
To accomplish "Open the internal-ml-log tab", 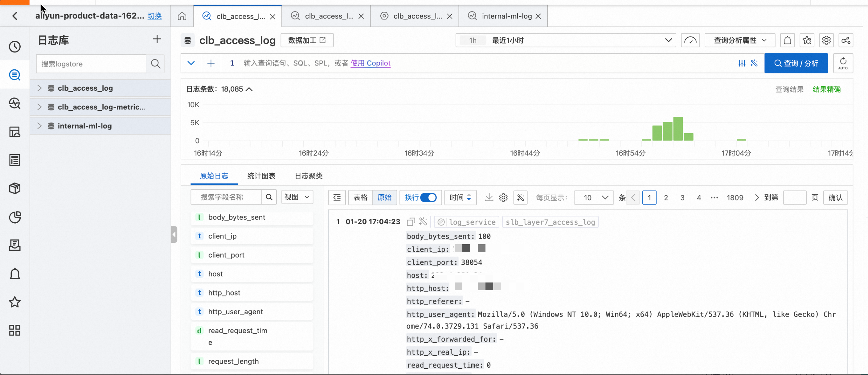I will pos(506,16).
